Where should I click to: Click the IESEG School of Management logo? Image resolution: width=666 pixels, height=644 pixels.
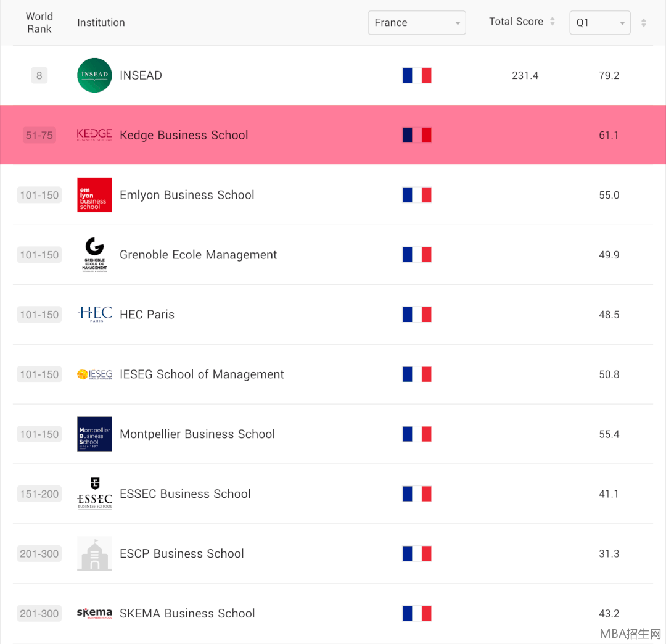(x=94, y=374)
